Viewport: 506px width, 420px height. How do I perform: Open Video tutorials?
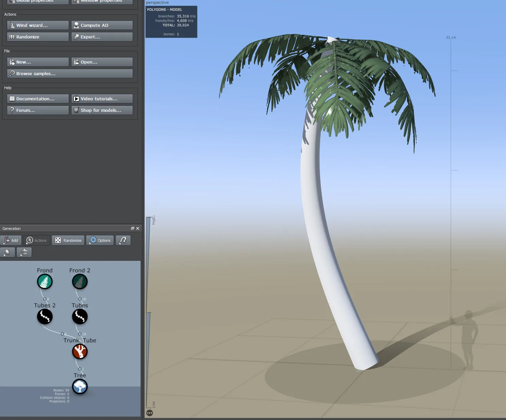coord(102,99)
